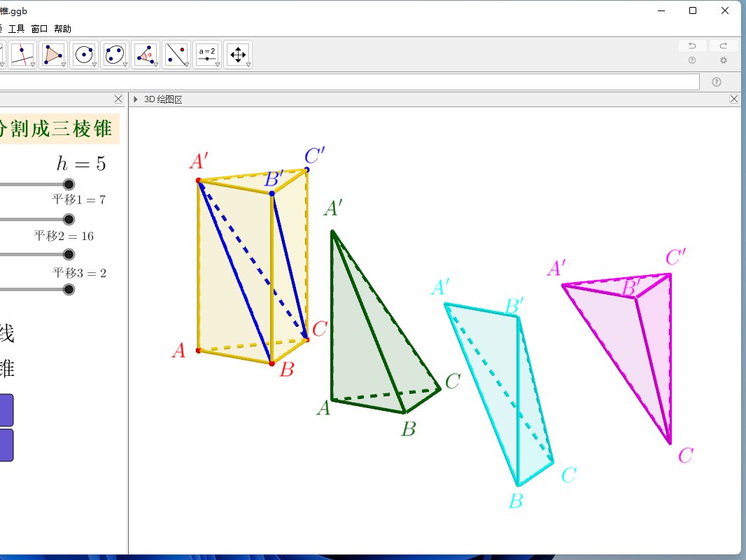Select red point B on the prism

(x=272, y=363)
